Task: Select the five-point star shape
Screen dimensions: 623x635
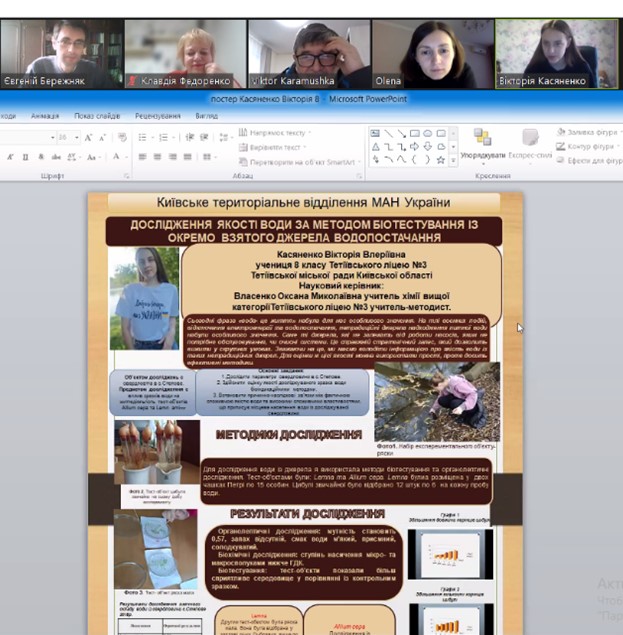Action: [441, 160]
